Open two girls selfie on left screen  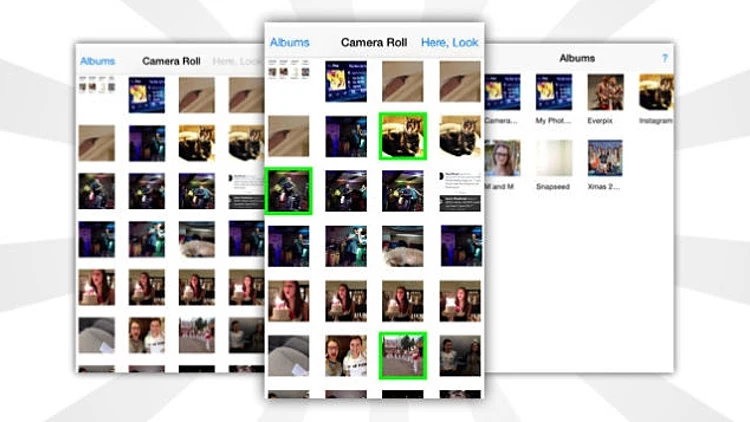click(147, 336)
